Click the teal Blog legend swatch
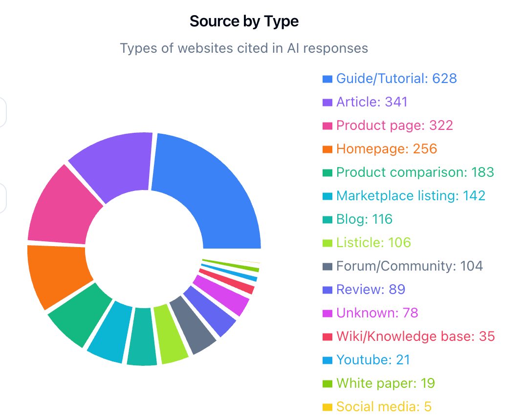Screen dimensions: 522x420 [x=327, y=219]
